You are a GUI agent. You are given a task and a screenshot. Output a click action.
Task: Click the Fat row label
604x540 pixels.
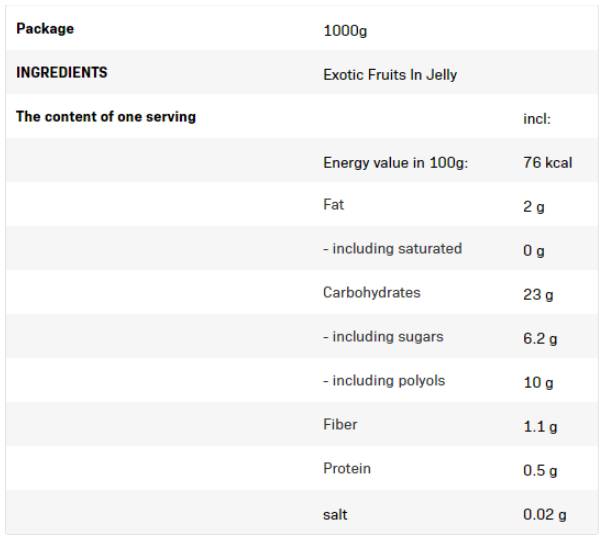[333, 205]
